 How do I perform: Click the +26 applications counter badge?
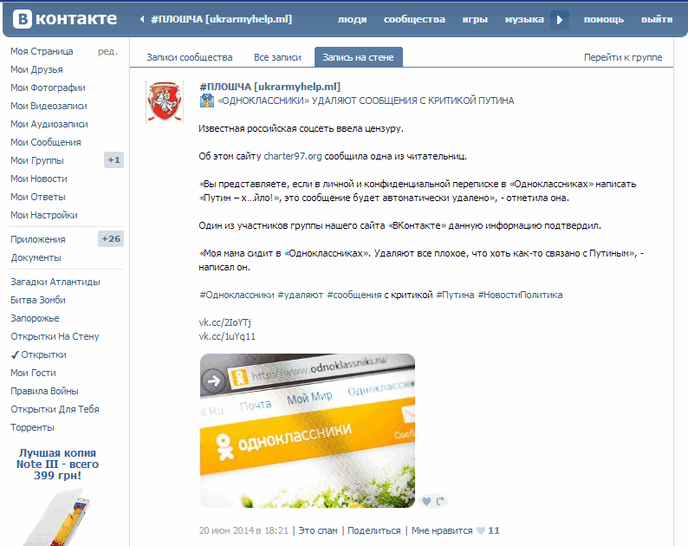(x=111, y=239)
